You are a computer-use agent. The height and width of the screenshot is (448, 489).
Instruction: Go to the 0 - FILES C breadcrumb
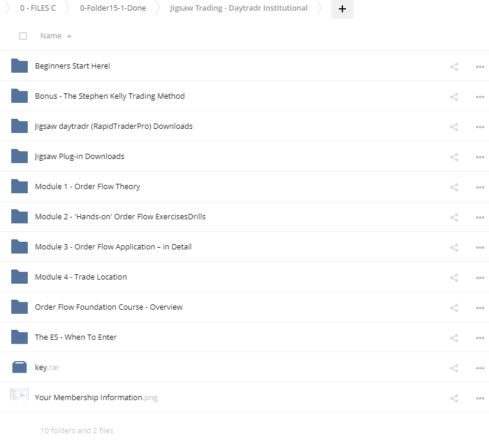pyautogui.click(x=38, y=8)
